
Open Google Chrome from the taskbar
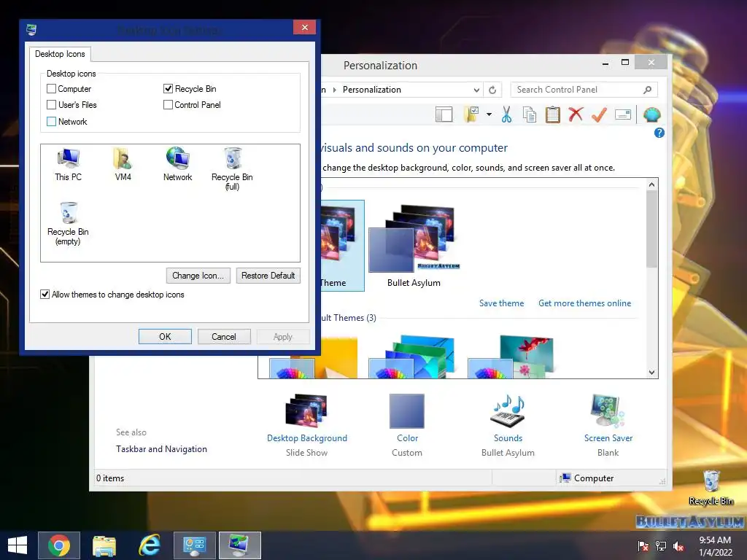pos(59,545)
